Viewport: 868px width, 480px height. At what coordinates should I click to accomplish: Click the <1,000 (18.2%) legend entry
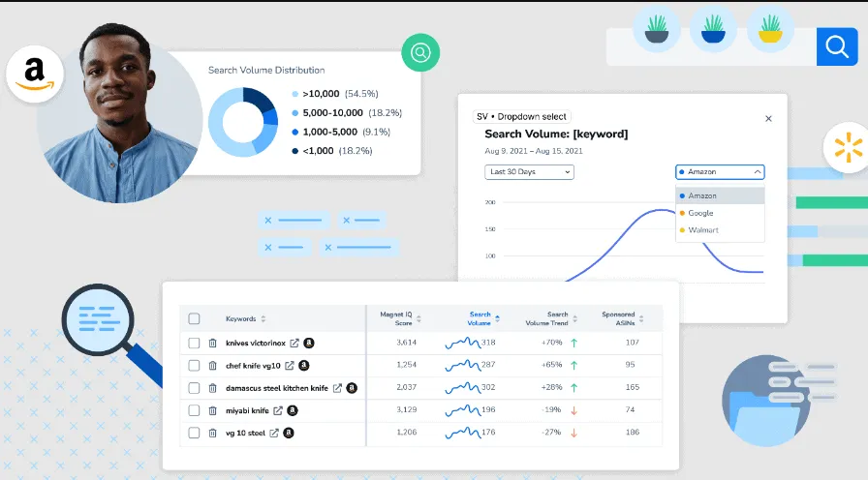(332, 150)
